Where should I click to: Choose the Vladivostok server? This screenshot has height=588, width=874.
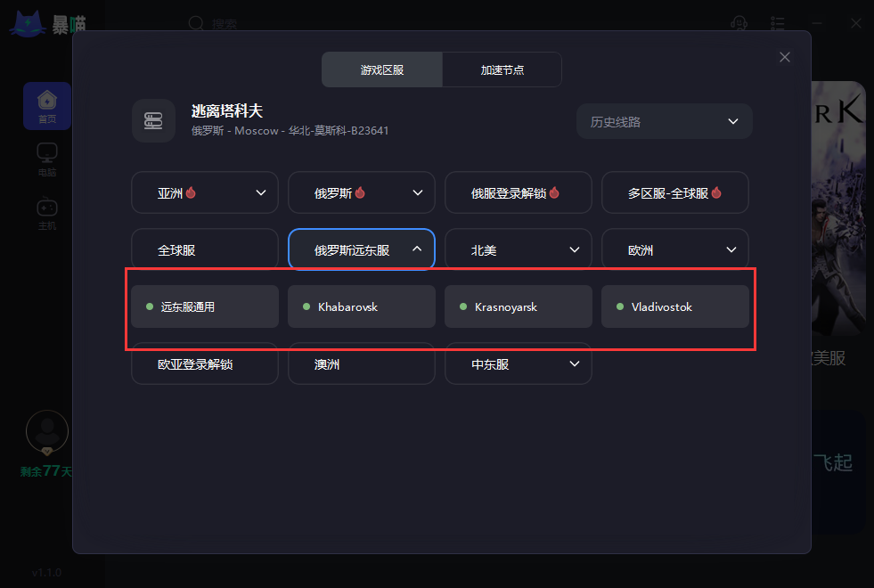coord(674,306)
